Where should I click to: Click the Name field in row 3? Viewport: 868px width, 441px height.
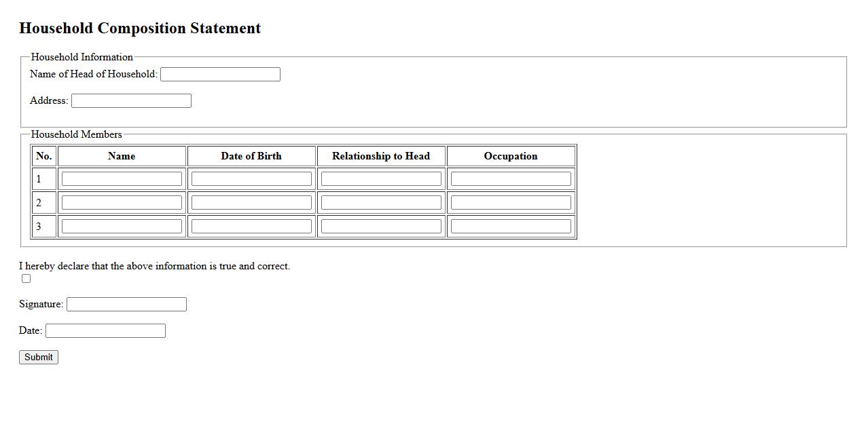pyautogui.click(x=122, y=227)
